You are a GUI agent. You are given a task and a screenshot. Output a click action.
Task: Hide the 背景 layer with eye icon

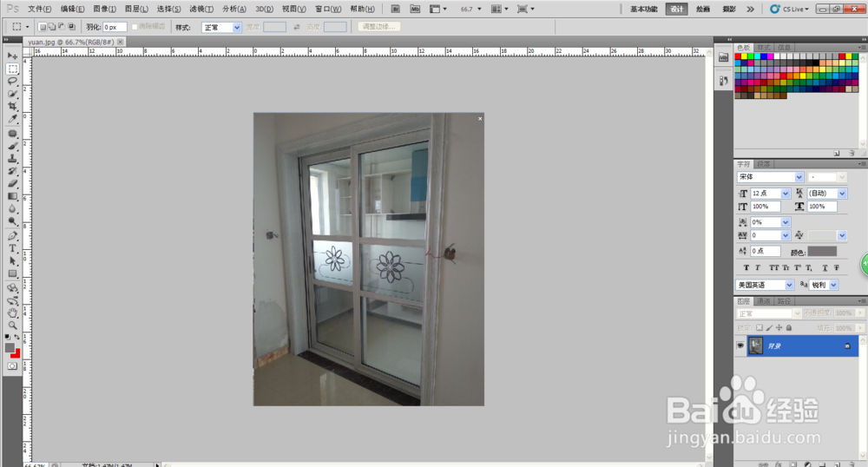740,345
